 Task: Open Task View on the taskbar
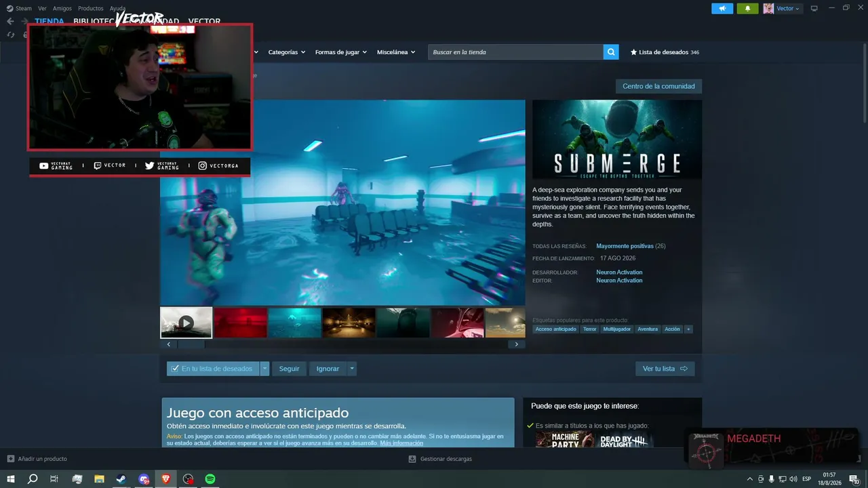click(x=54, y=479)
